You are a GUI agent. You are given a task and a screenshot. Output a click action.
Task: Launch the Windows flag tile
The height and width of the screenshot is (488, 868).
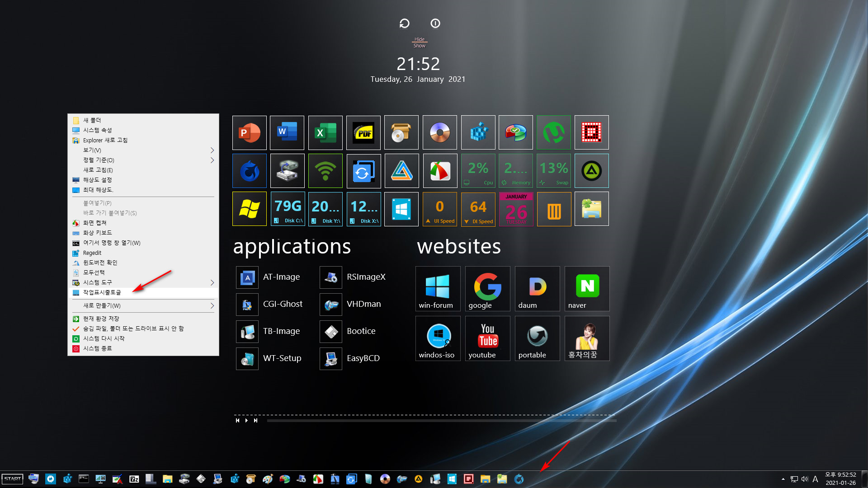249,209
